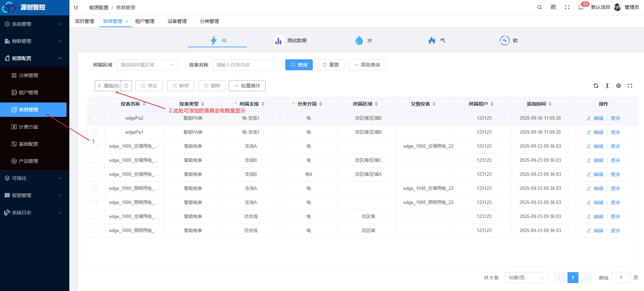Refresh table using the toolbar refresh icon
The height and width of the screenshot is (291, 644).
[596, 86]
